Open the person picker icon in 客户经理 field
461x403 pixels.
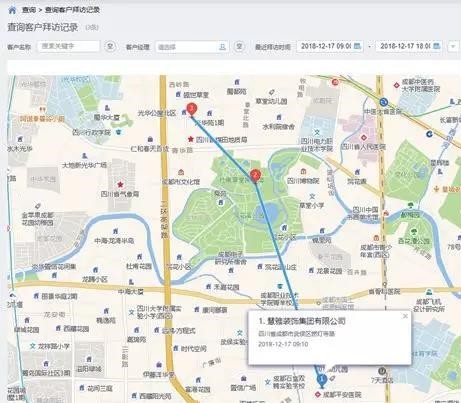(222, 47)
